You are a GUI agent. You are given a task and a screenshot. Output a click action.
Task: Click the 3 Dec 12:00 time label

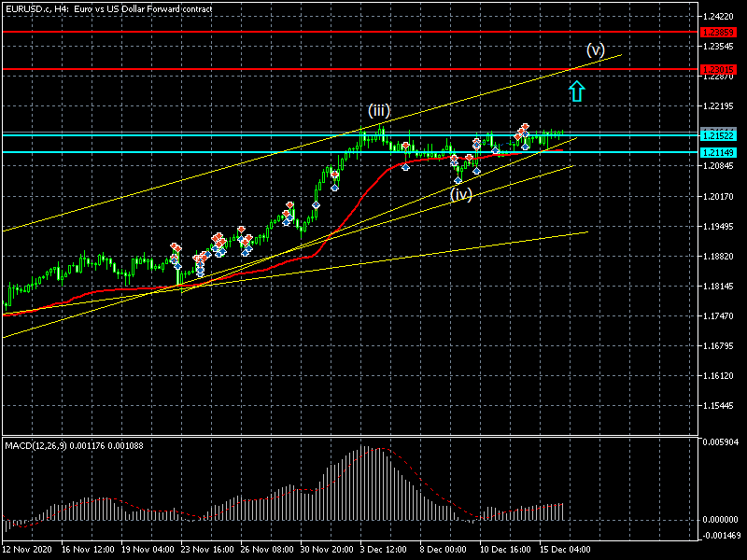385,551
